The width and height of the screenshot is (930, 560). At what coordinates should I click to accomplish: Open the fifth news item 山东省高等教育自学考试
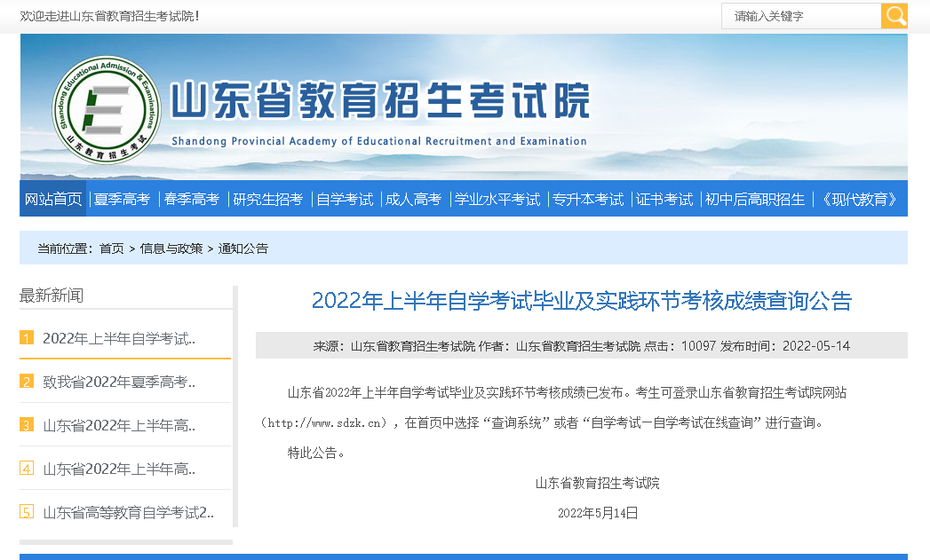point(128,512)
